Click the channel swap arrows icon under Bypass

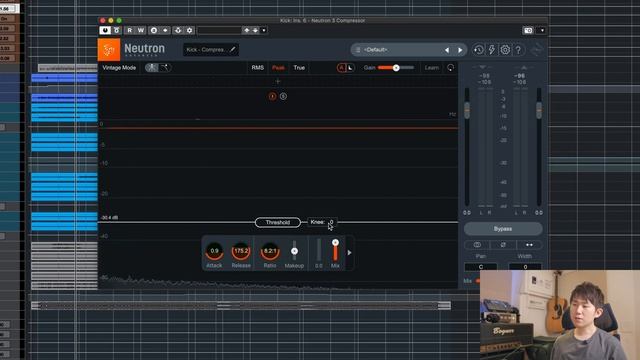529,245
